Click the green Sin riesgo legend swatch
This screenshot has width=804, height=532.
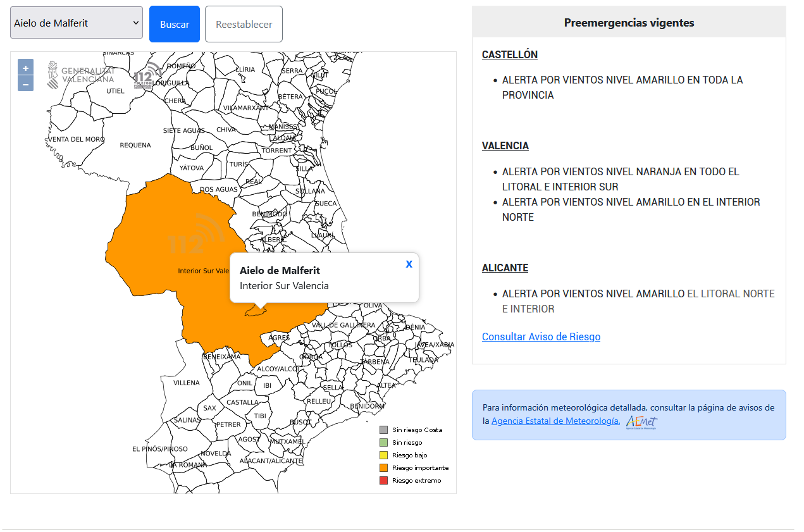pos(383,443)
